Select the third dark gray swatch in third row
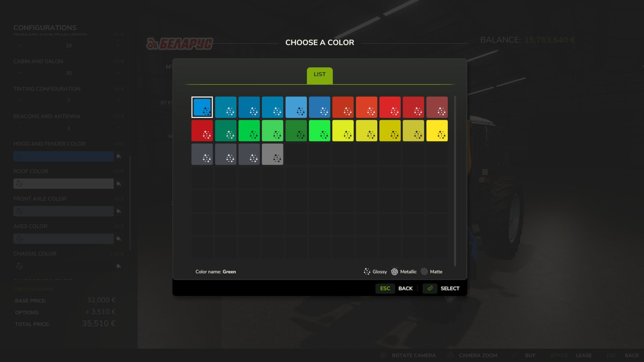This screenshot has height=362, width=644. [x=249, y=154]
